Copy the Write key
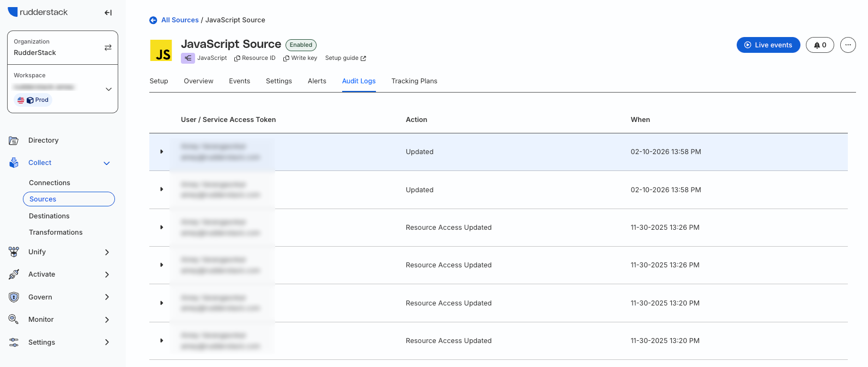Viewport: 868px width, 367px height. pyautogui.click(x=300, y=58)
